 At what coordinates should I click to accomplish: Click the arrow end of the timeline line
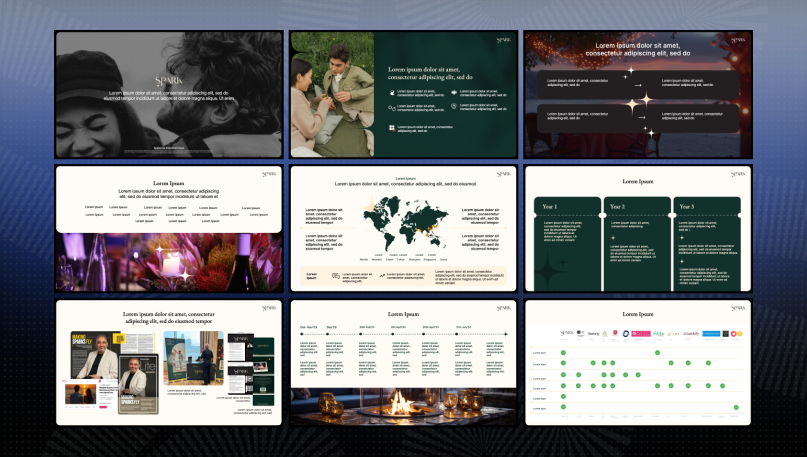[506, 334]
